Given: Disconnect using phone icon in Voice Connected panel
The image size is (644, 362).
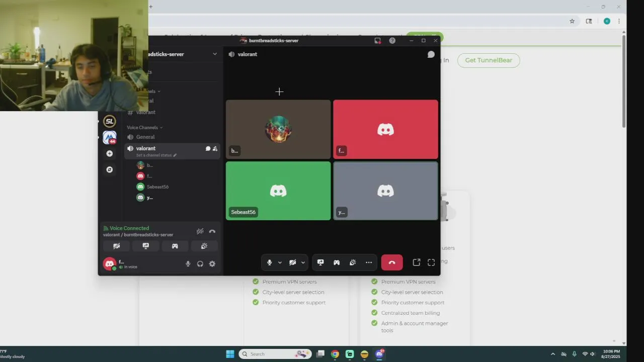Looking at the screenshot, I should (212, 231).
